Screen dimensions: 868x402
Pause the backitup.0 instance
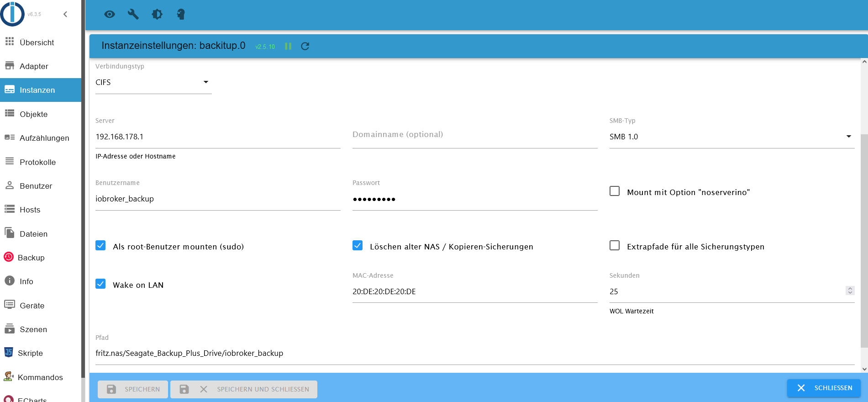288,46
